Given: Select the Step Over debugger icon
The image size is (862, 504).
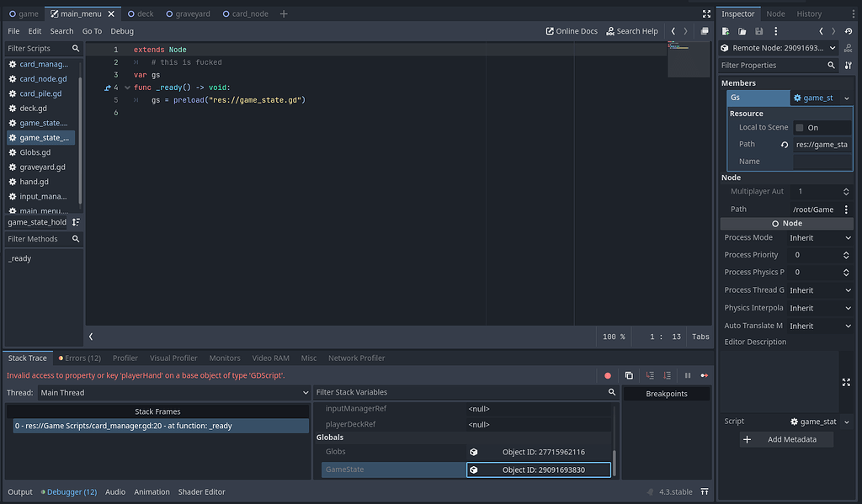Looking at the screenshot, I should [668, 375].
